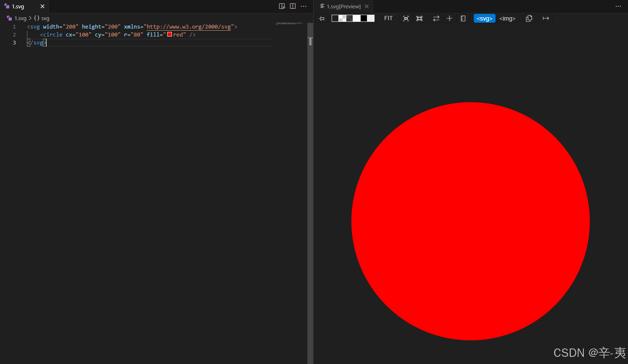
Task: Toggle the crosshair plus icon
Action: pos(449,18)
